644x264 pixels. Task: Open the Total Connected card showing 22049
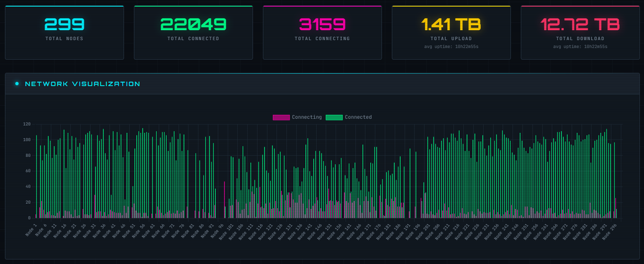193,32
